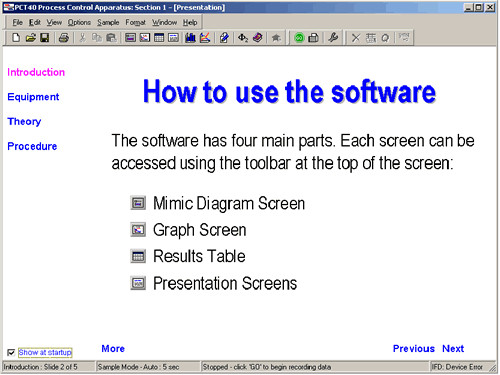Open Presentation screens from toolbar

(x=173, y=38)
